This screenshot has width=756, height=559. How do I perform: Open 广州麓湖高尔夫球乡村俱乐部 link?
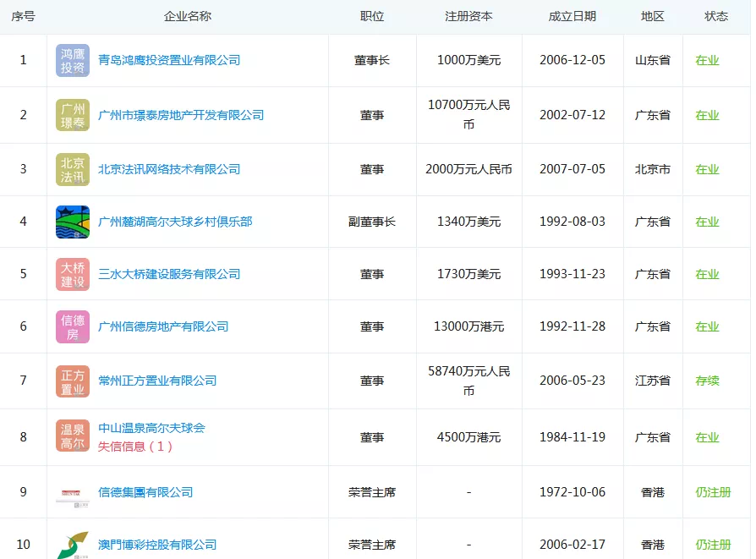(175, 222)
